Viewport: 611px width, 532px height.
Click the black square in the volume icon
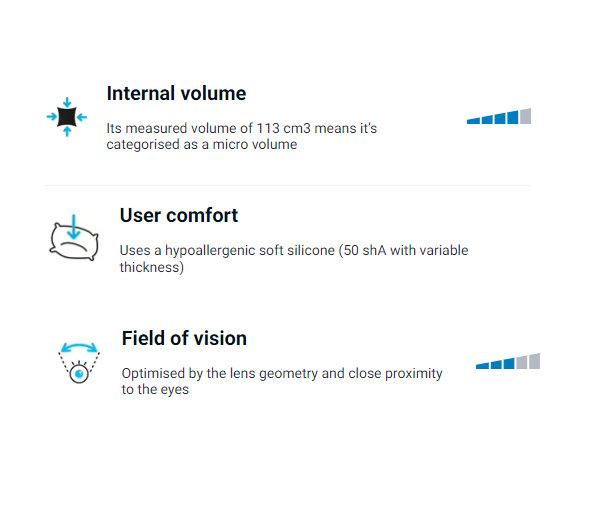click(x=66, y=117)
